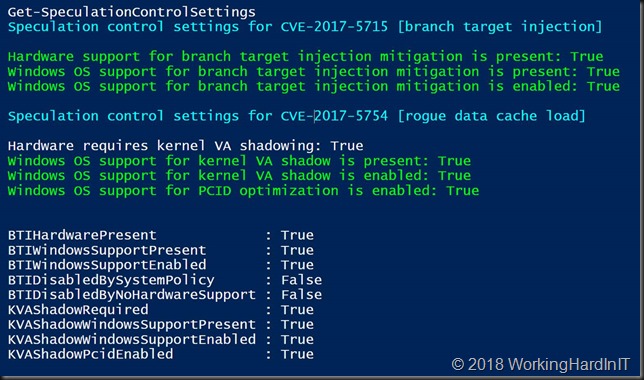Image resolution: width=644 pixels, height=380 pixels.
Task: Click the Windows OS support mitigation is present line
Action: pyautogui.click(x=314, y=71)
